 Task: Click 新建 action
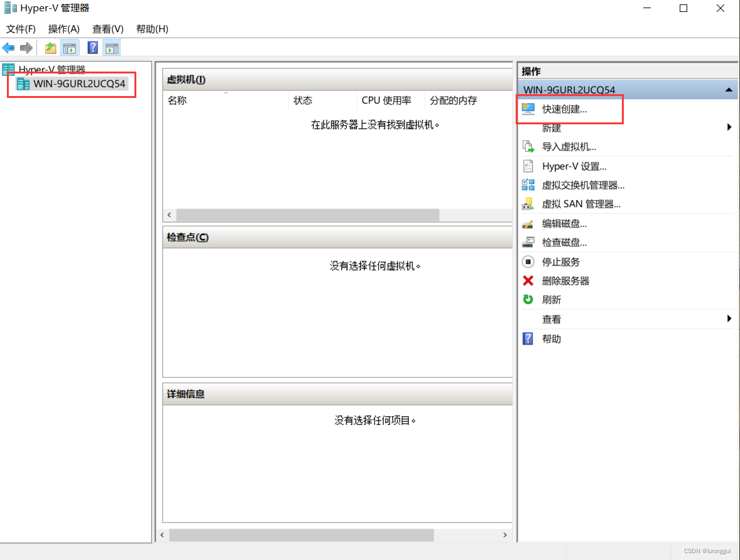pos(551,128)
